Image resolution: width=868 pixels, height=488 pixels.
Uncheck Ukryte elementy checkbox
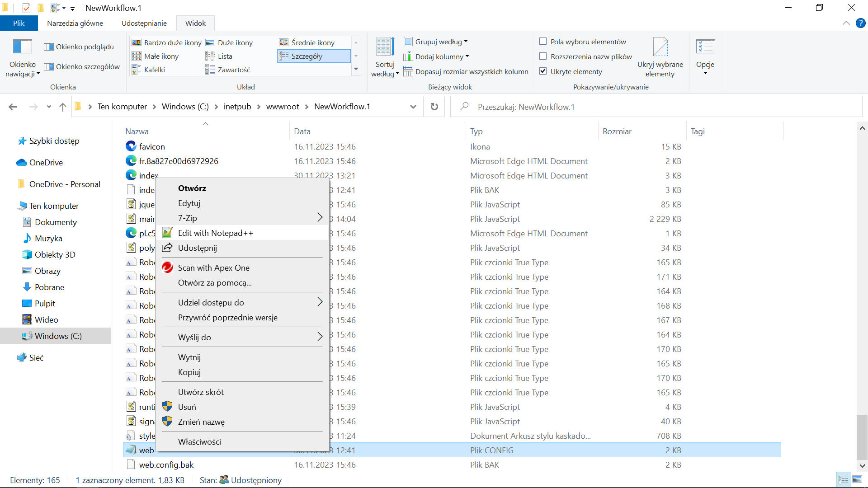tap(543, 71)
